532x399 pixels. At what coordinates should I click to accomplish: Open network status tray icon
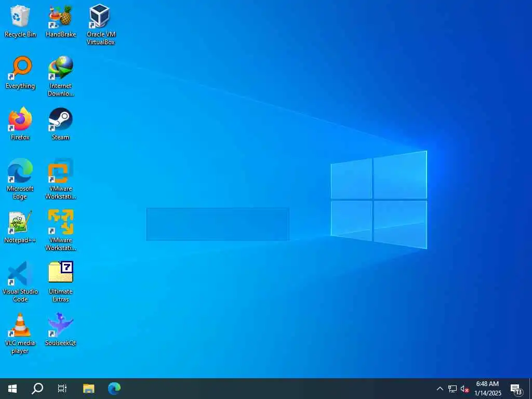(453, 389)
